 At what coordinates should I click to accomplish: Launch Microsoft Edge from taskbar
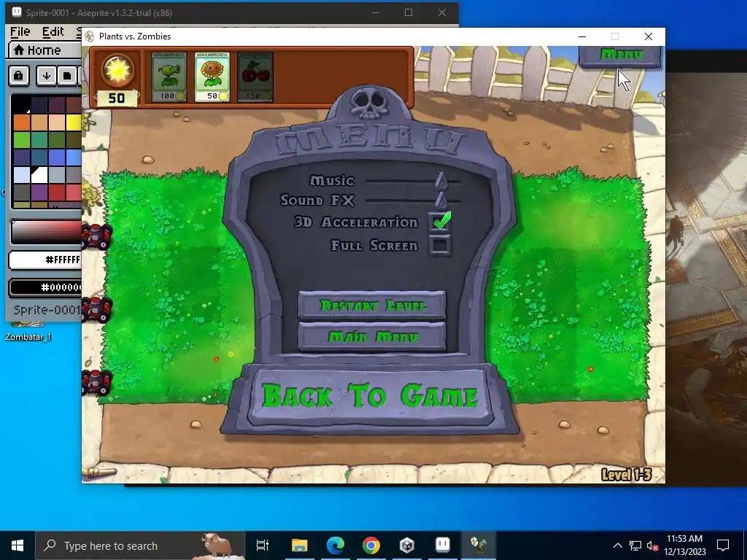point(336,545)
